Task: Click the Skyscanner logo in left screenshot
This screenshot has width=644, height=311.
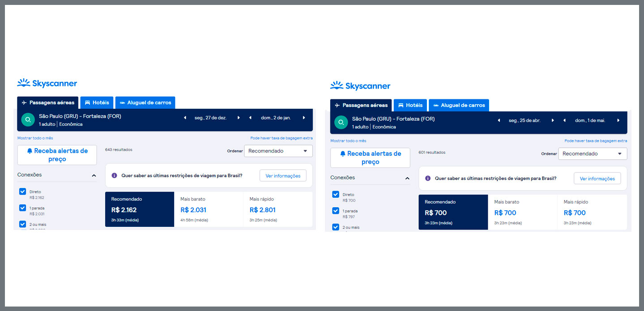Action: pyautogui.click(x=47, y=83)
